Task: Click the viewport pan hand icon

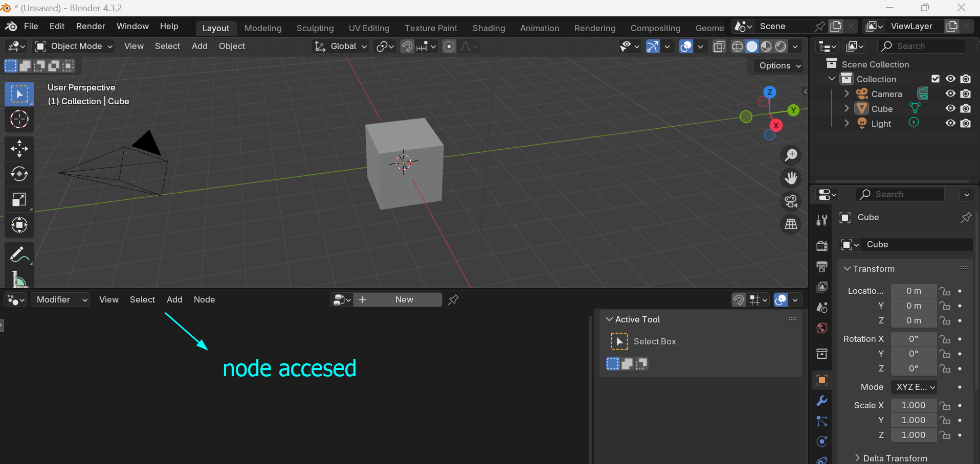Action: click(x=791, y=178)
